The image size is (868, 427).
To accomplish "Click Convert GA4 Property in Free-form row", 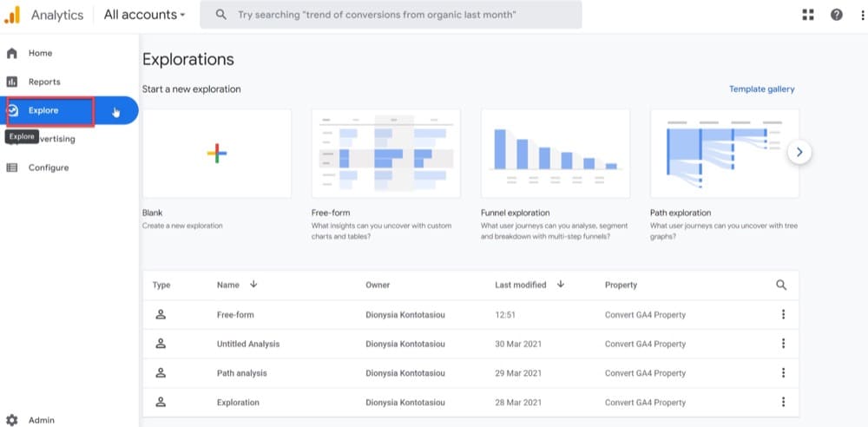I will pos(645,314).
